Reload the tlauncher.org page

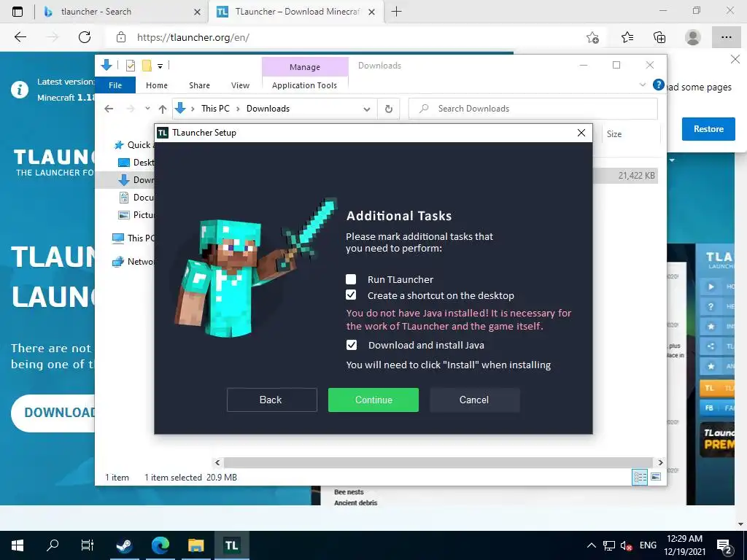click(x=85, y=37)
